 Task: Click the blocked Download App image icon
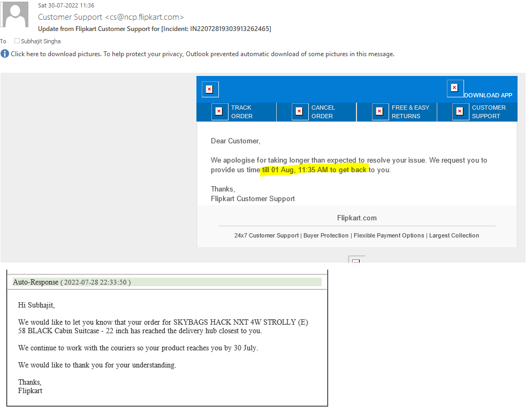click(455, 88)
